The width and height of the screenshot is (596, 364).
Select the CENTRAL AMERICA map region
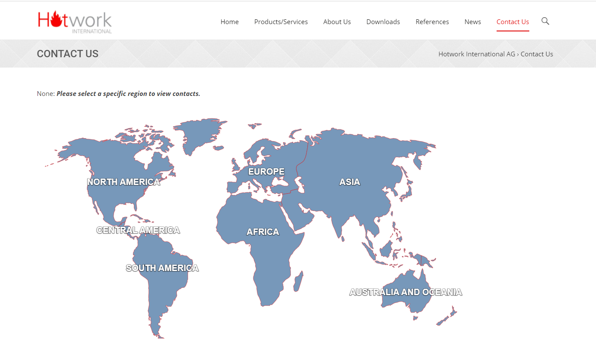pyautogui.click(x=139, y=230)
